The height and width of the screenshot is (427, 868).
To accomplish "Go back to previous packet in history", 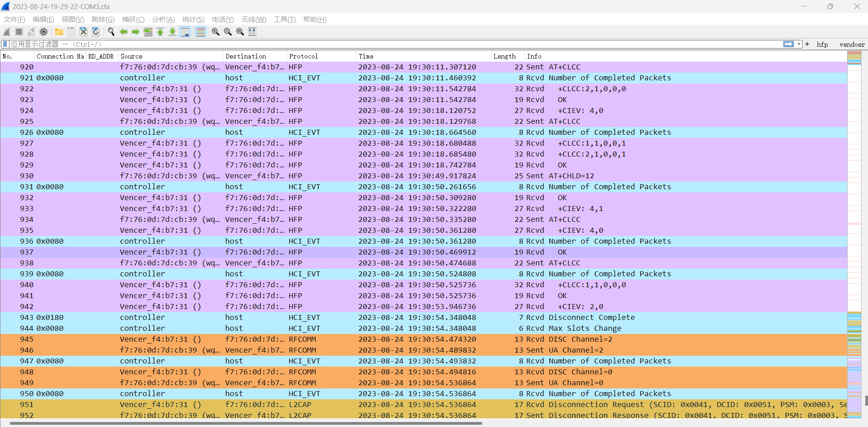I will pos(123,32).
